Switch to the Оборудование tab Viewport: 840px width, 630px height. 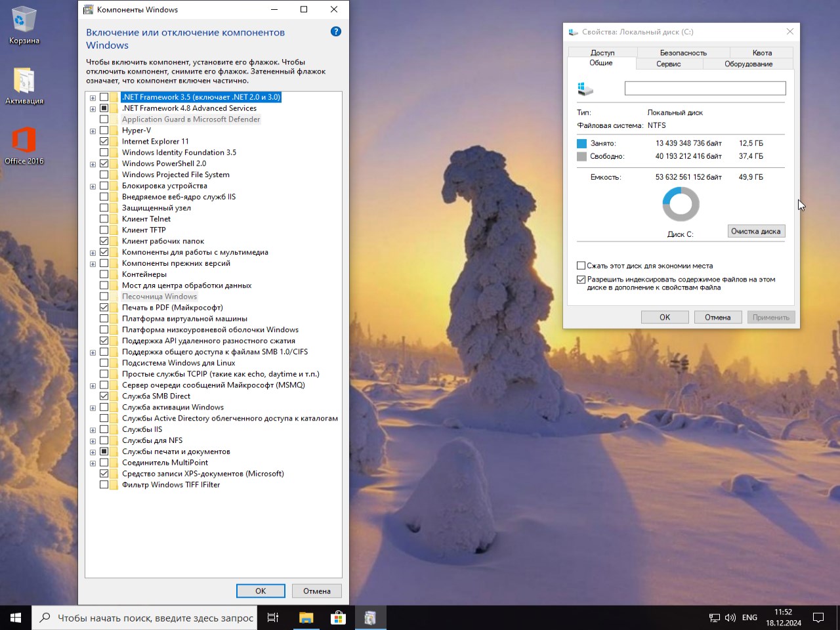click(x=748, y=64)
